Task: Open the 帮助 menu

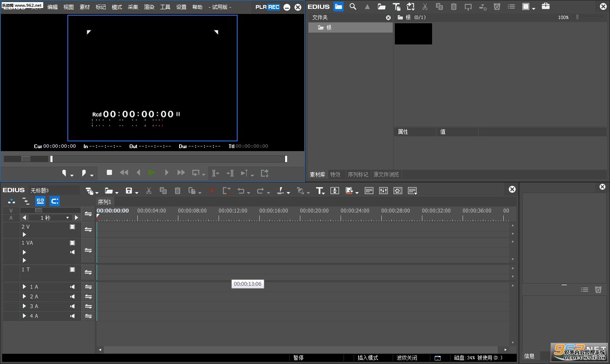Action: (x=197, y=7)
